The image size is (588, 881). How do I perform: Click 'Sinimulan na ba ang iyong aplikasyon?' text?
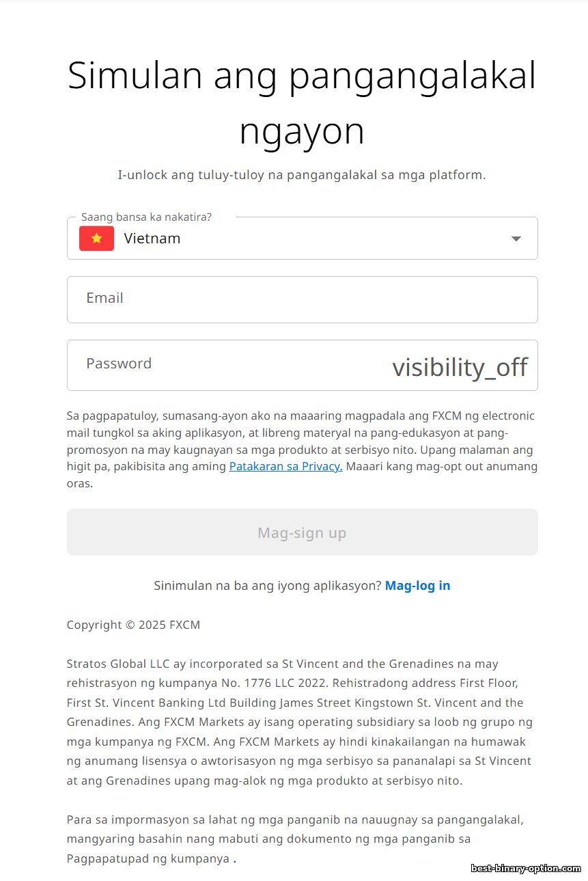pos(267,586)
